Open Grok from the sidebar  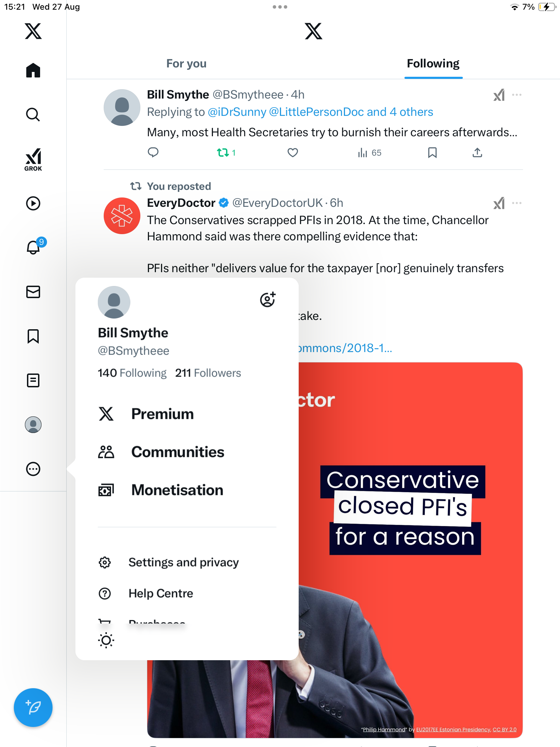(33, 159)
